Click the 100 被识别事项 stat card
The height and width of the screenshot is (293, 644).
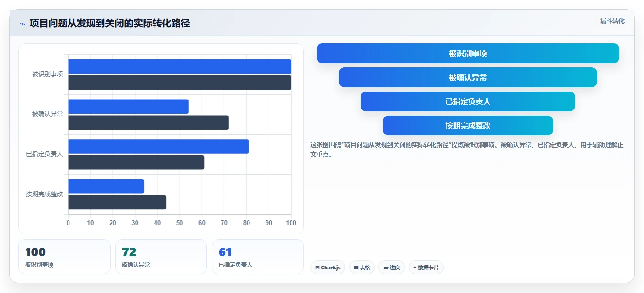click(64, 257)
